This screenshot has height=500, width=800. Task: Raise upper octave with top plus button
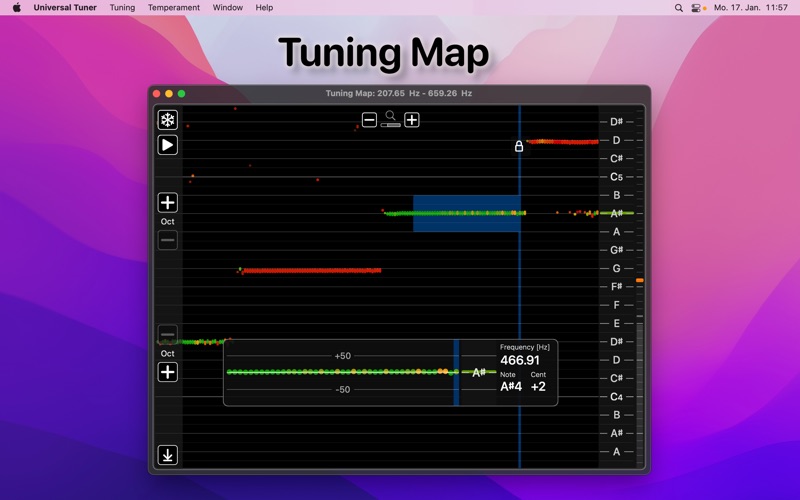click(167, 203)
